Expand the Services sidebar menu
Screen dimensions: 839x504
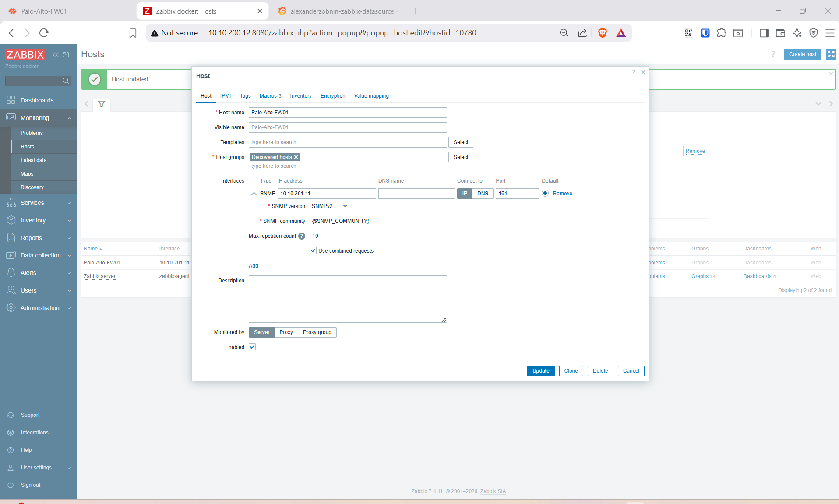coord(38,203)
